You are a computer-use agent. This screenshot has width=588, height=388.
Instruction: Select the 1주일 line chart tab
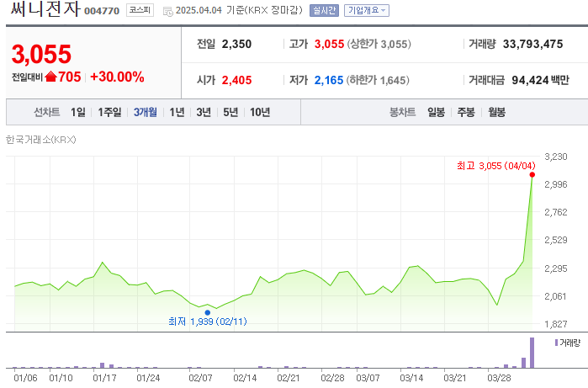109,112
